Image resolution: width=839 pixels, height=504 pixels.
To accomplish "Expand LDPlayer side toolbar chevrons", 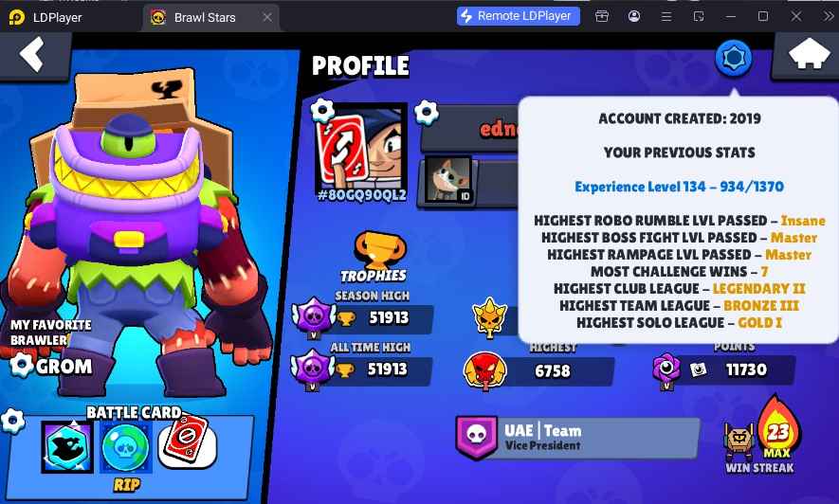I will click(x=829, y=16).
